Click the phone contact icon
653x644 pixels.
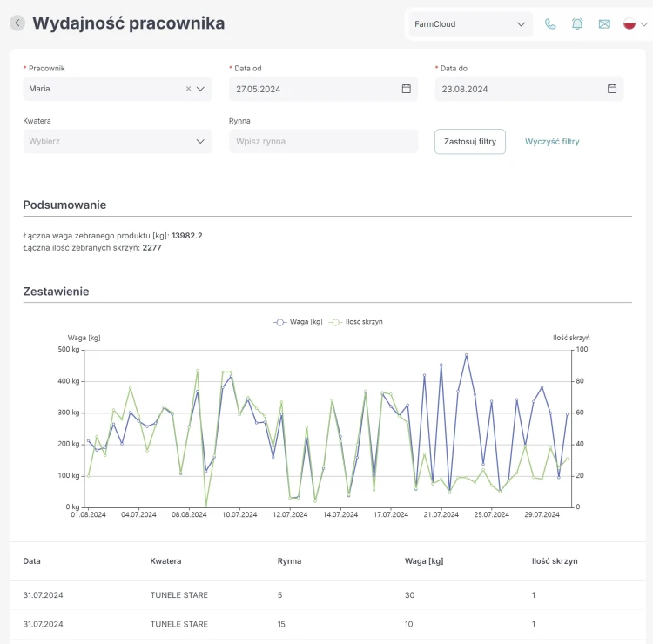pos(550,24)
